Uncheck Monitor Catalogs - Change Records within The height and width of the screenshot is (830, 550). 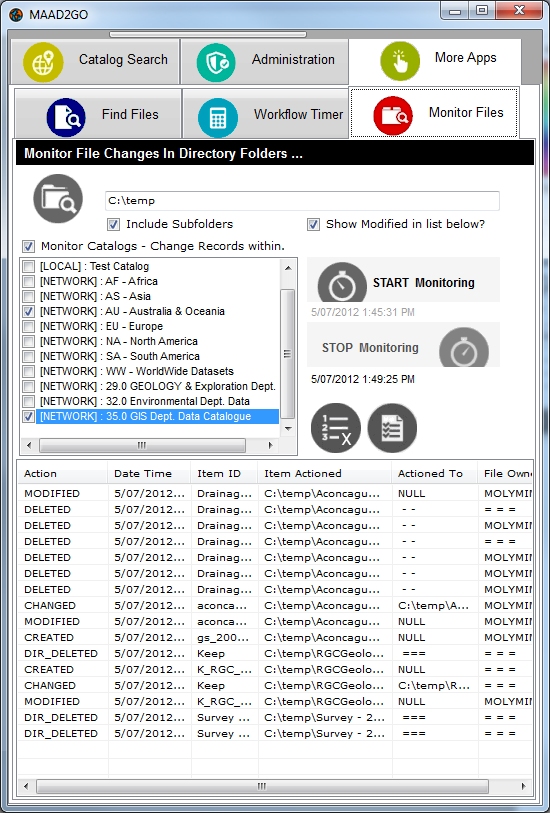click(28, 246)
